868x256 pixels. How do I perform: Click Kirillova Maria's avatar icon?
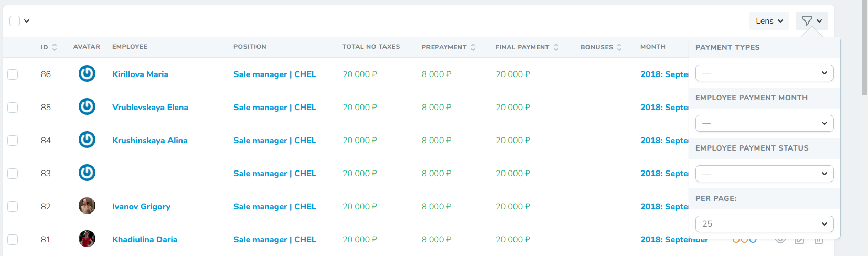point(87,74)
